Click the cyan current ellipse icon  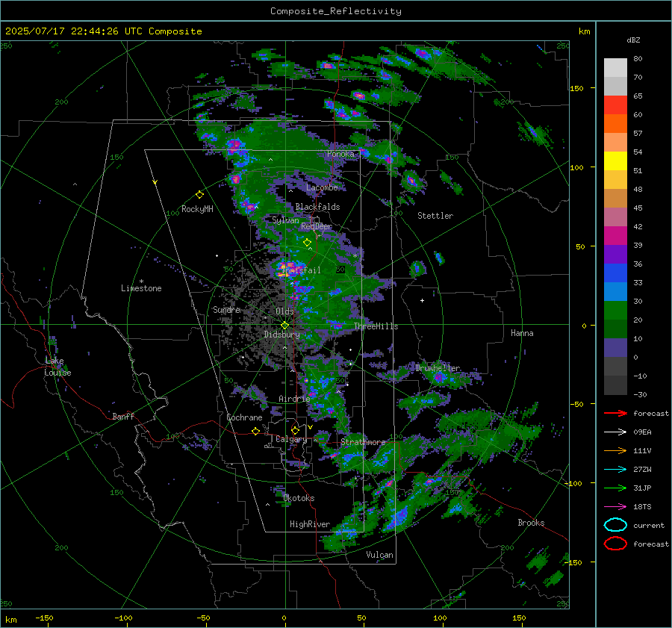coord(615,525)
